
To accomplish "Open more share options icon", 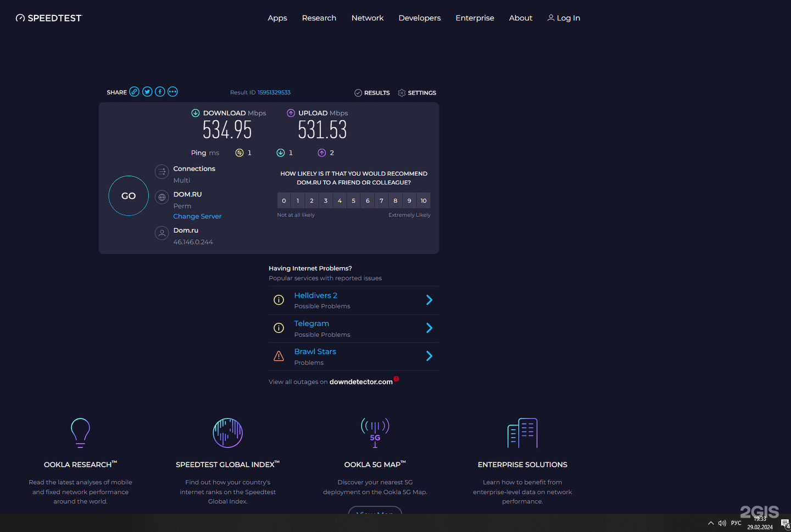I will (172, 92).
